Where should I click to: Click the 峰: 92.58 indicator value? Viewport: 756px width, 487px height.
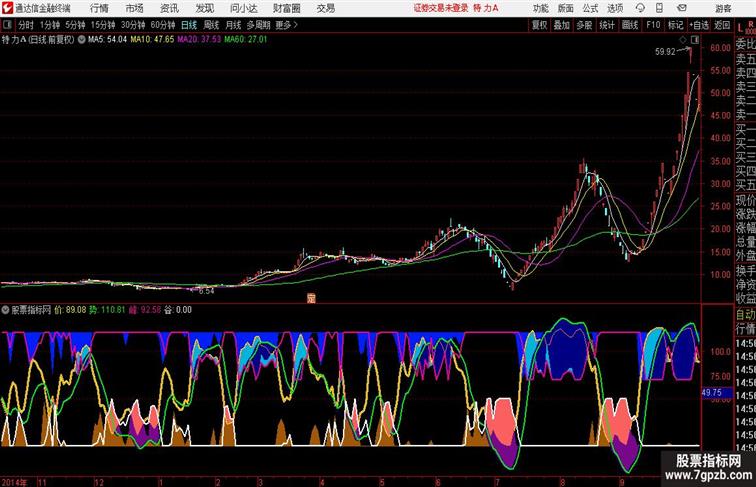145,310
